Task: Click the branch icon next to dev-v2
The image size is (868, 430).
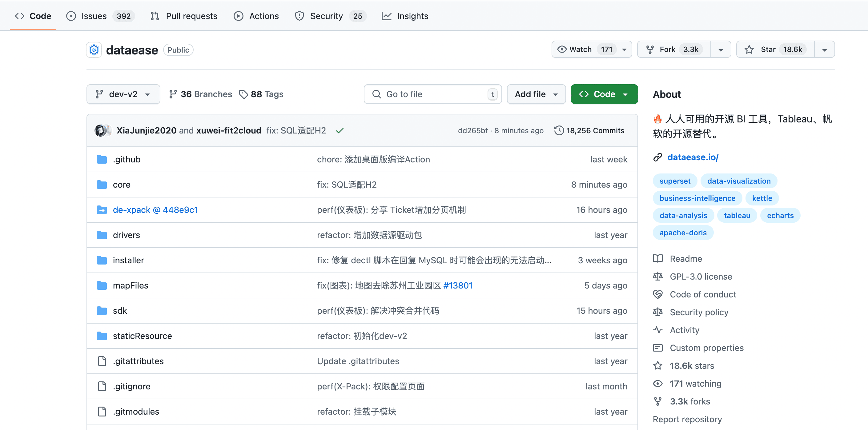Action: pos(98,94)
